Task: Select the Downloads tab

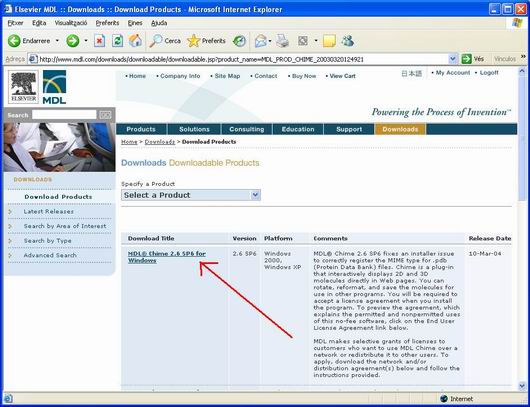Action: pos(400,129)
